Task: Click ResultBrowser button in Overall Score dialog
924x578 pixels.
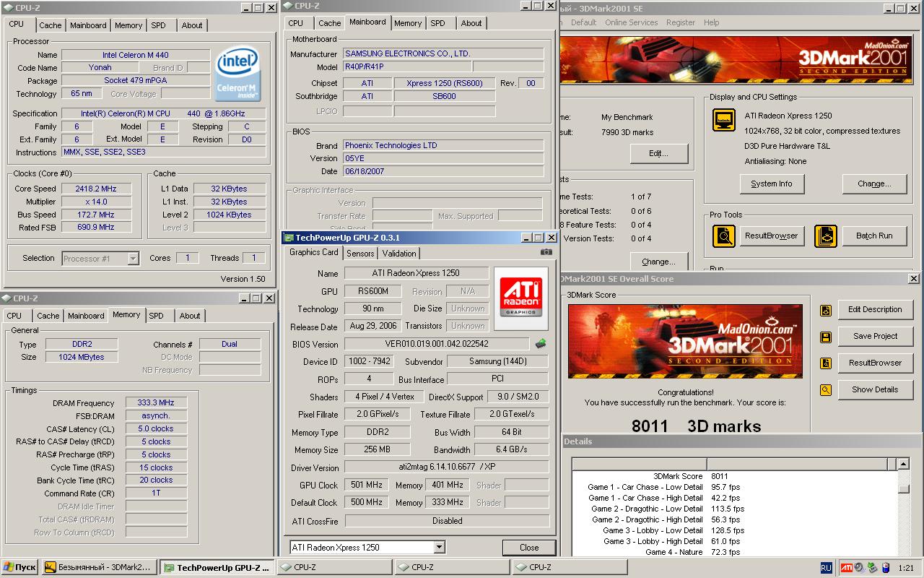Action: [x=875, y=363]
